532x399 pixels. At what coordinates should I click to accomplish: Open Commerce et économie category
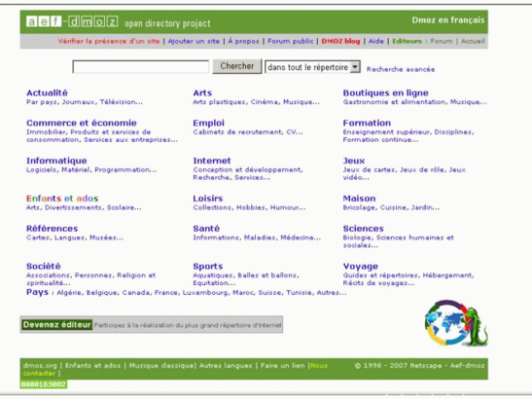(x=82, y=123)
